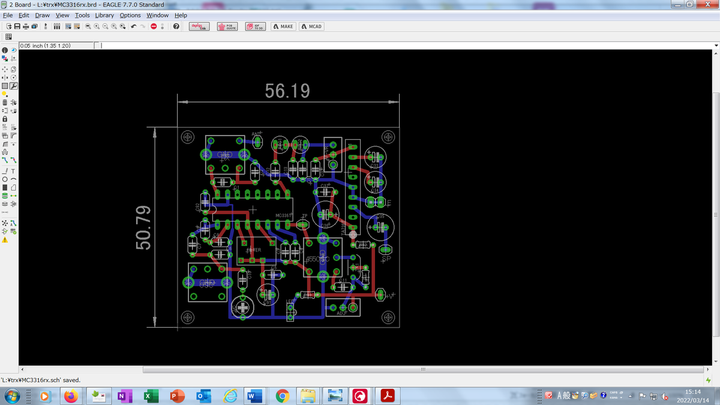Screen dimensions: 720x405
Task: Click the PCB quote button
Action: coord(228,27)
